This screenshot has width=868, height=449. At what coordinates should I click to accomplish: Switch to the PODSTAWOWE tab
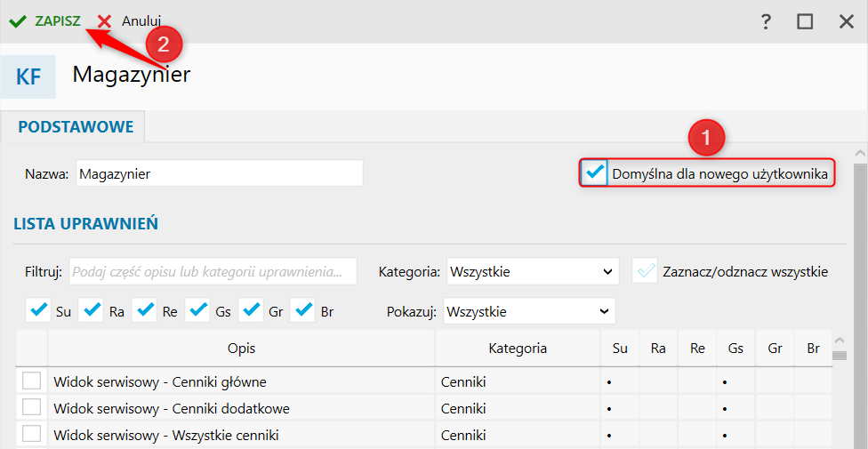(76, 126)
